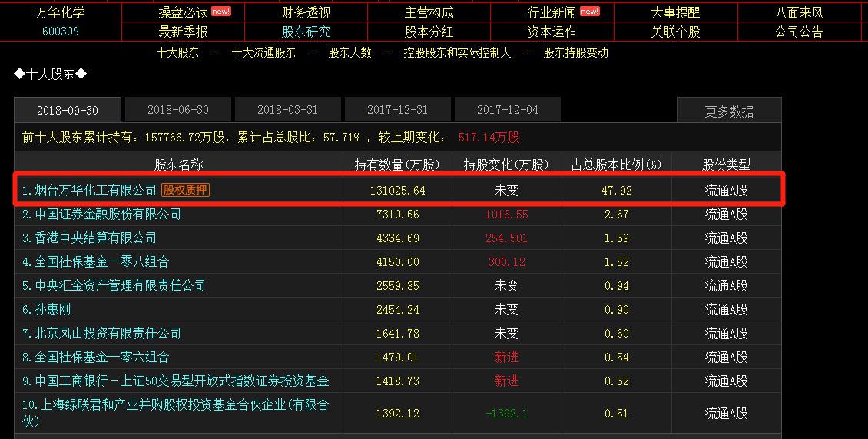The image size is (868, 439).
Task: Click the 股份类型 column header
Action: [x=727, y=165]
